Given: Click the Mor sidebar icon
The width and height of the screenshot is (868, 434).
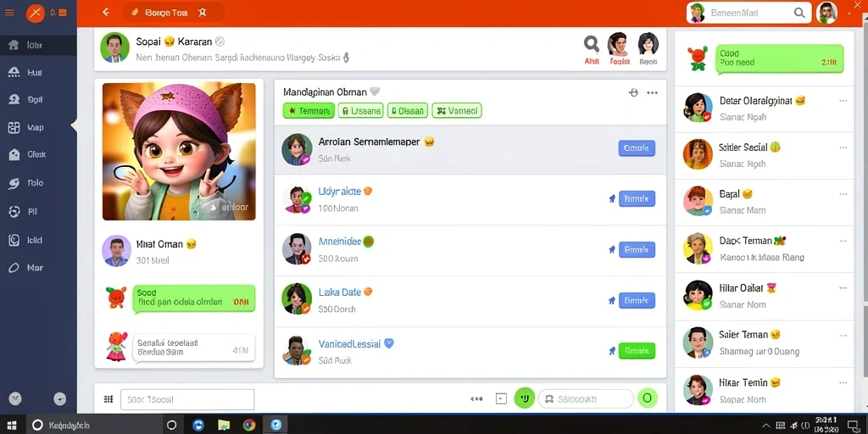Looking at the screenshot, I should click(x=14, y=268).
